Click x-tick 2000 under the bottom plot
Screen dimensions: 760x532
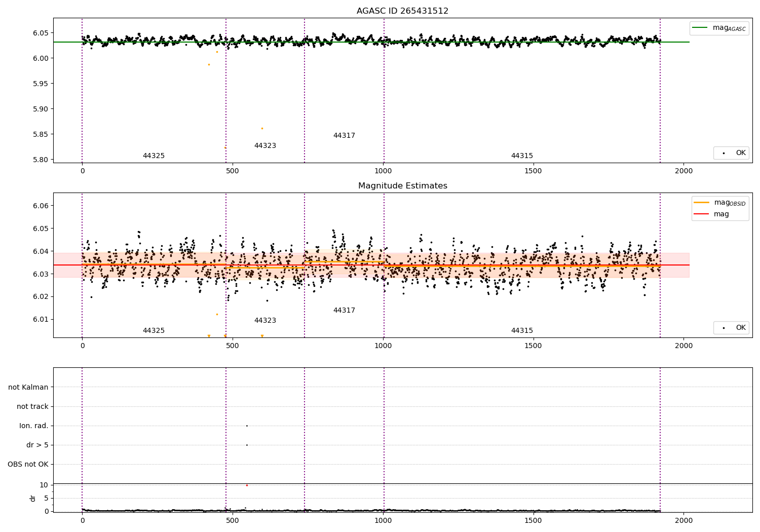(x=684, y=521)
